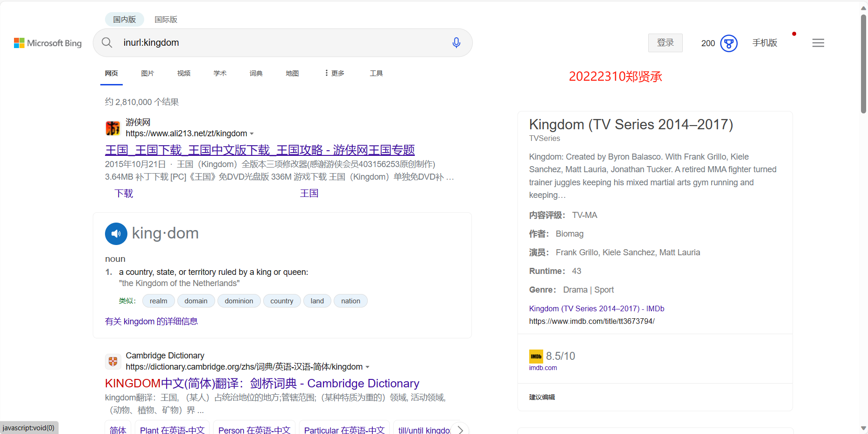The image size is (868, 434).
Task: Click the country synonym chip
Action: coord(282,301)
